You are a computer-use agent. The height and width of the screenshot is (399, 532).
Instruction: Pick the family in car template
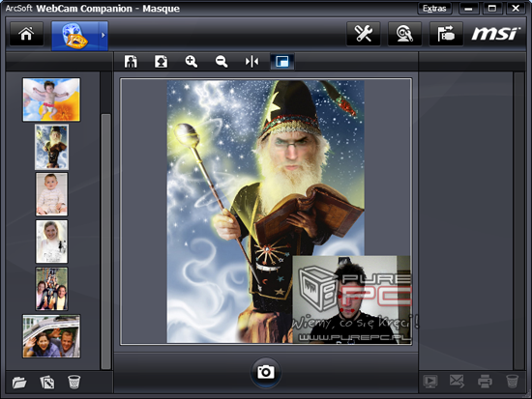51,336
